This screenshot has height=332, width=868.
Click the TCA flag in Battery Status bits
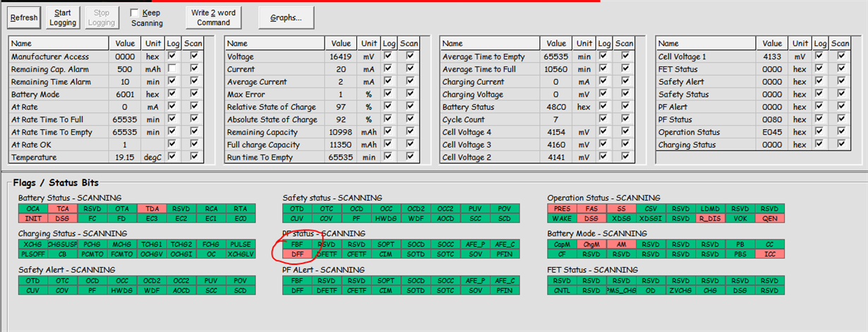click(62, 209)
